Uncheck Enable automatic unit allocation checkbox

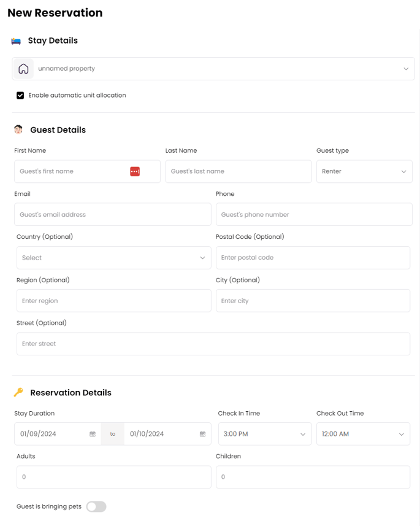tap(20, 95)
